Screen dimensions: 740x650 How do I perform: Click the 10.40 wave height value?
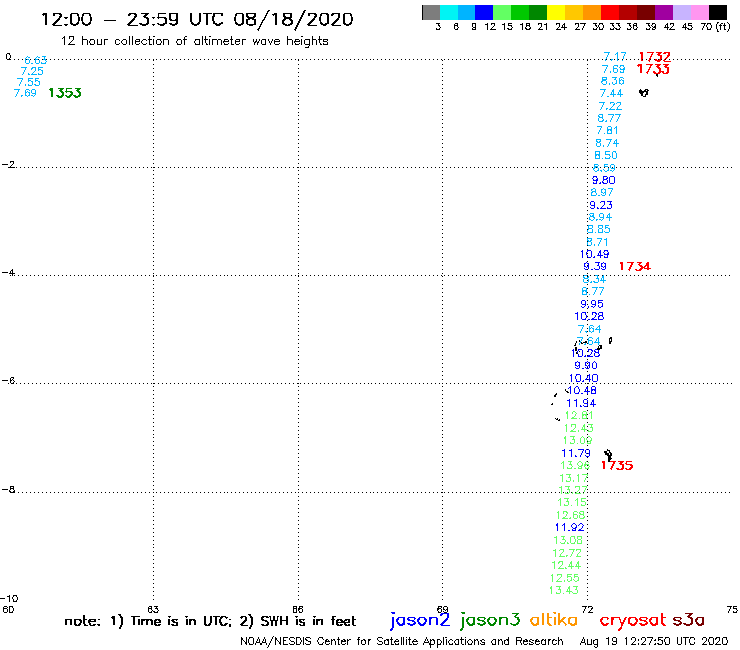pos(583,378)
